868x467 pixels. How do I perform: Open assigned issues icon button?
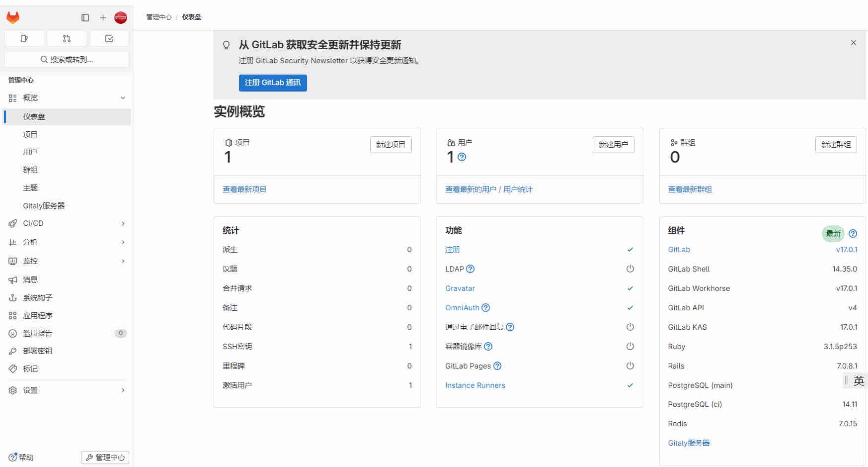[24, 38]
